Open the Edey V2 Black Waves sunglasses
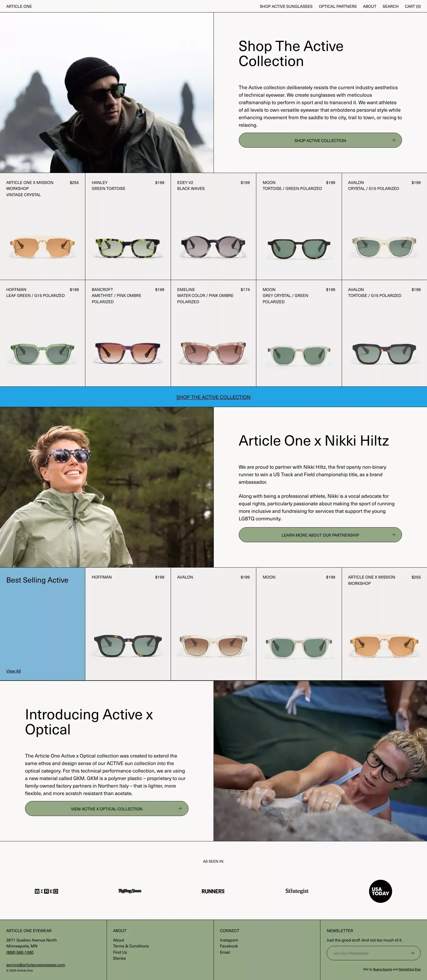 click(x=213, y=226)
